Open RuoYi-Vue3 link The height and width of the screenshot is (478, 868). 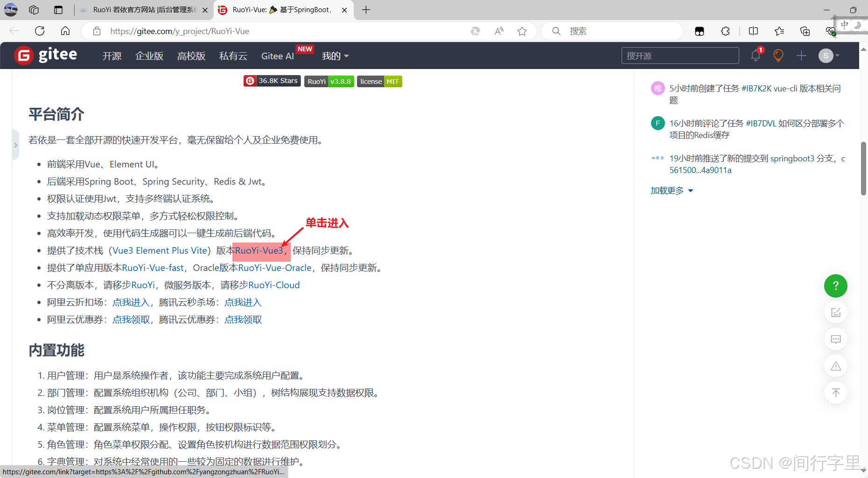pyautogui.click(x=259, y=250)
